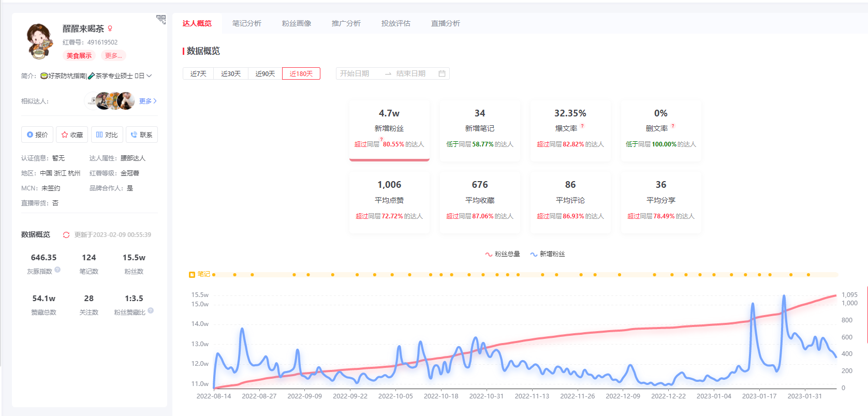
Task: Show help next to 超过同层 under 新增粉丝
Action: click(x=381, y=140)
